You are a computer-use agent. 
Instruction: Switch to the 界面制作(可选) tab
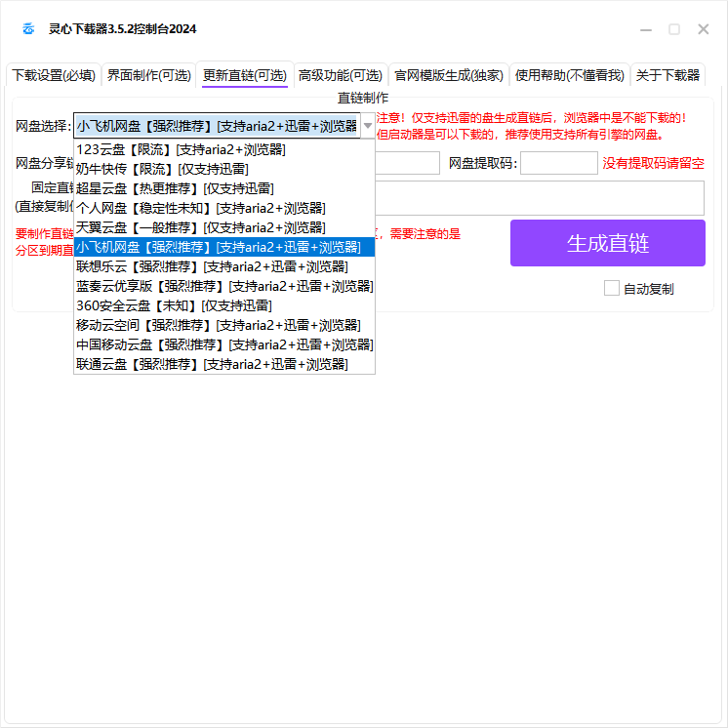click(149, 75)
